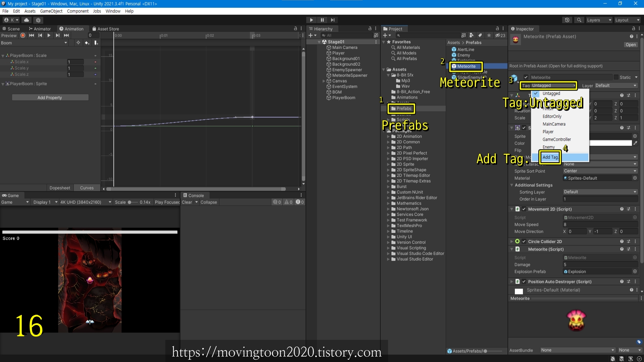The width and height of the screenshot is (644, 362).
Task: Expand the Canvas object in Hierarchy
Action: 324,81
